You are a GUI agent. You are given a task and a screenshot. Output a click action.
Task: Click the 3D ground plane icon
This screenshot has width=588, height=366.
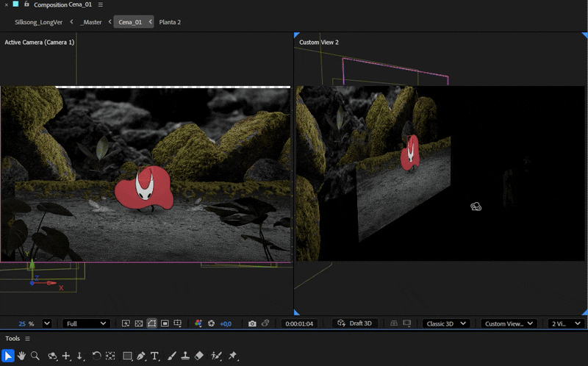tap(394, 323)
